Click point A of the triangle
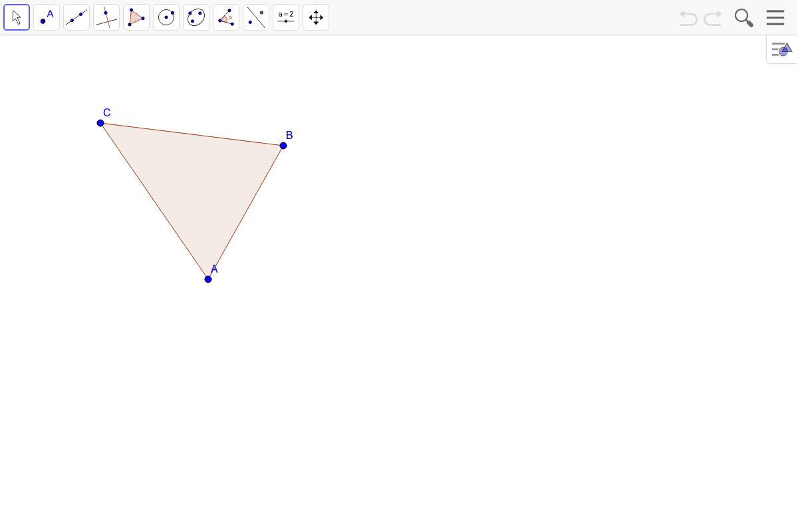Viewport: 798px width, 532px height. pyautogui.click(x=208, y=279)
